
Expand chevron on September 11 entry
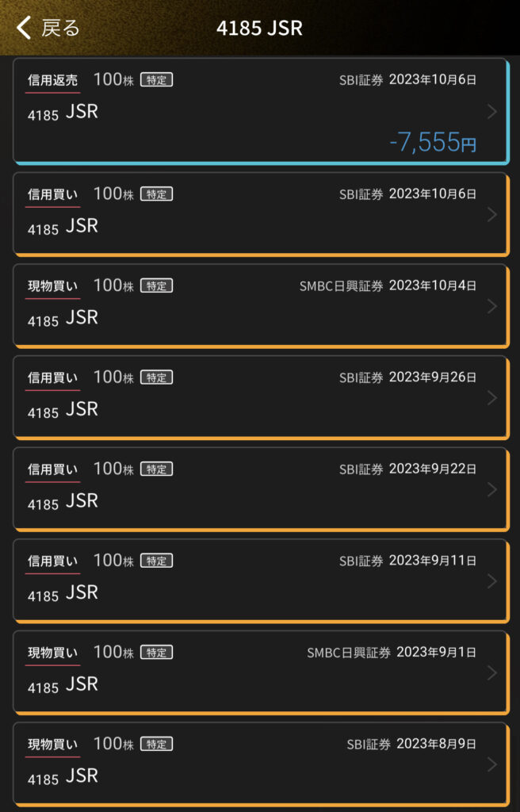(x=491, y=581)
